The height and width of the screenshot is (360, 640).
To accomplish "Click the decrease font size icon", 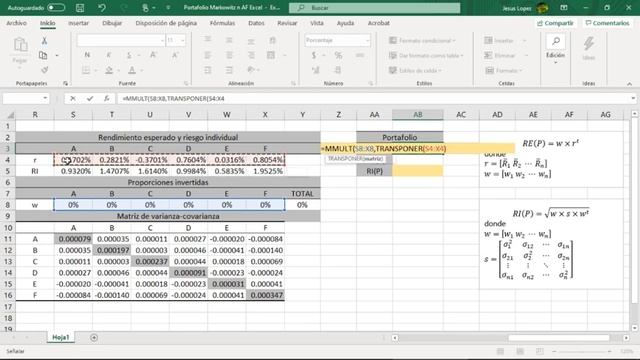I will click(175, 55).
